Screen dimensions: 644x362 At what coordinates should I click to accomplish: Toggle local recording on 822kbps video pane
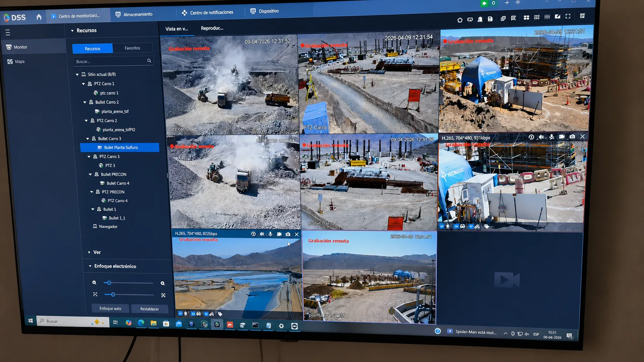tap(279, 234)
